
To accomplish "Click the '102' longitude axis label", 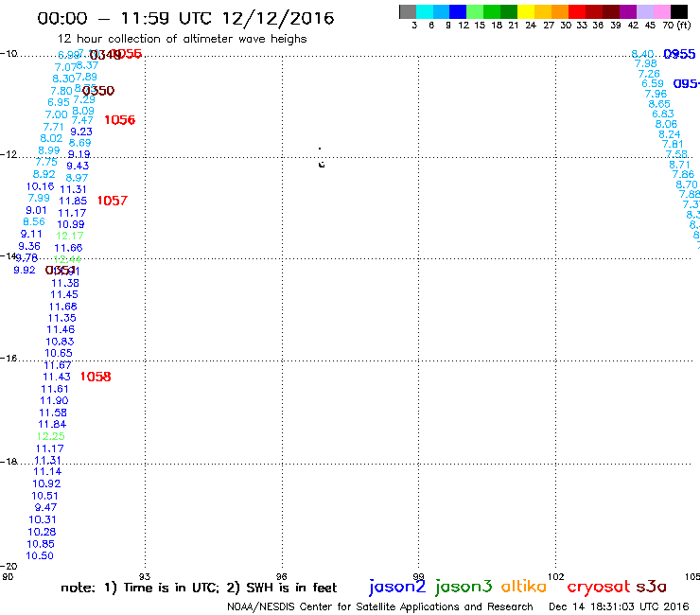I will 556,576.
